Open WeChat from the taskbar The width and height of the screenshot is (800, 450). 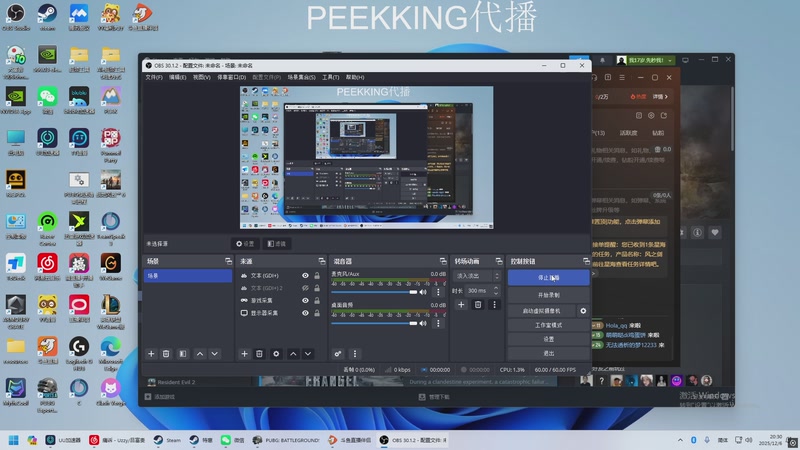pos(233,440)
